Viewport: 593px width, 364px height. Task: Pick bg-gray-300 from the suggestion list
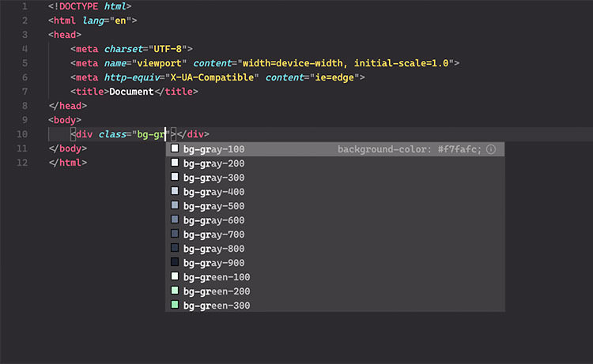(x=335, y=178)
